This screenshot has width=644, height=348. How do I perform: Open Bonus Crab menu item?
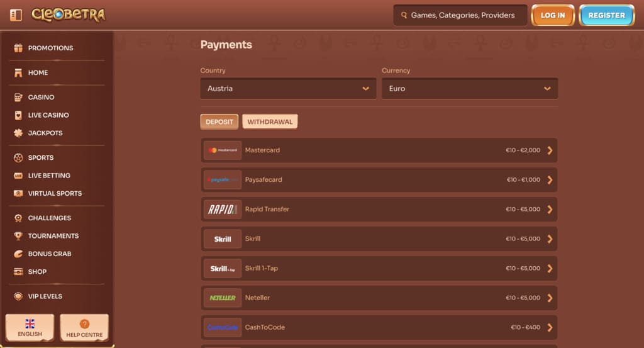[x=49, y=254]
